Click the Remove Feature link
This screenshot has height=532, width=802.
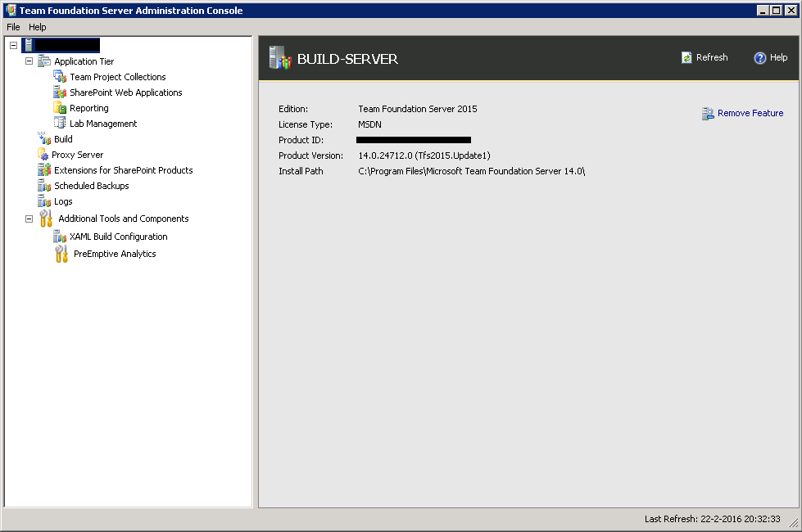750,114
